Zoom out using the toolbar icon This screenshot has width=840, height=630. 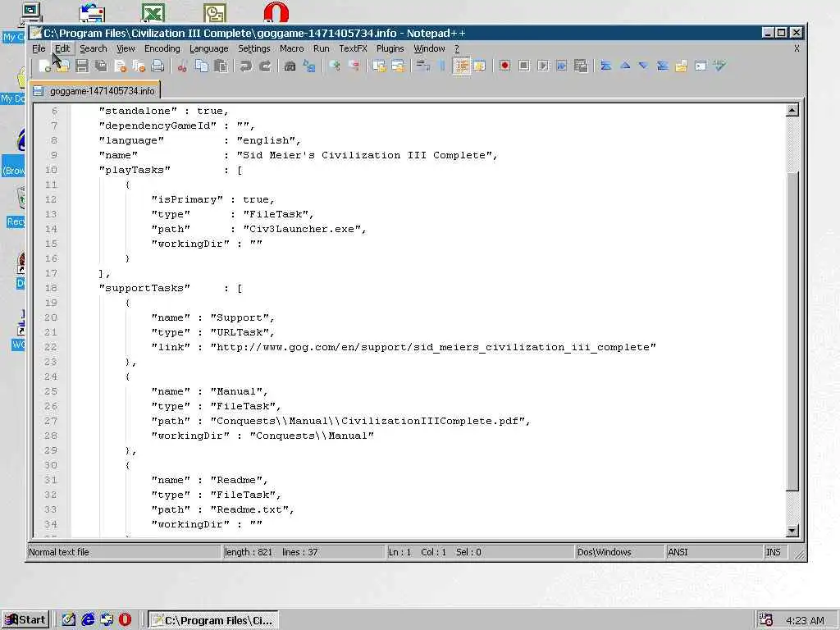[354, 66]
